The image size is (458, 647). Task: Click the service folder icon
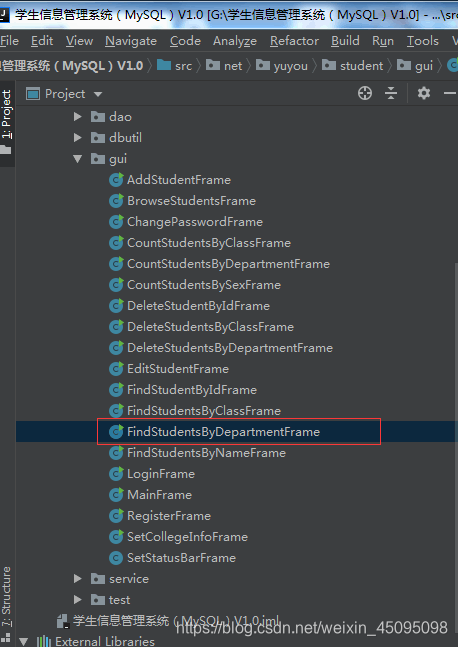[97, 579]
